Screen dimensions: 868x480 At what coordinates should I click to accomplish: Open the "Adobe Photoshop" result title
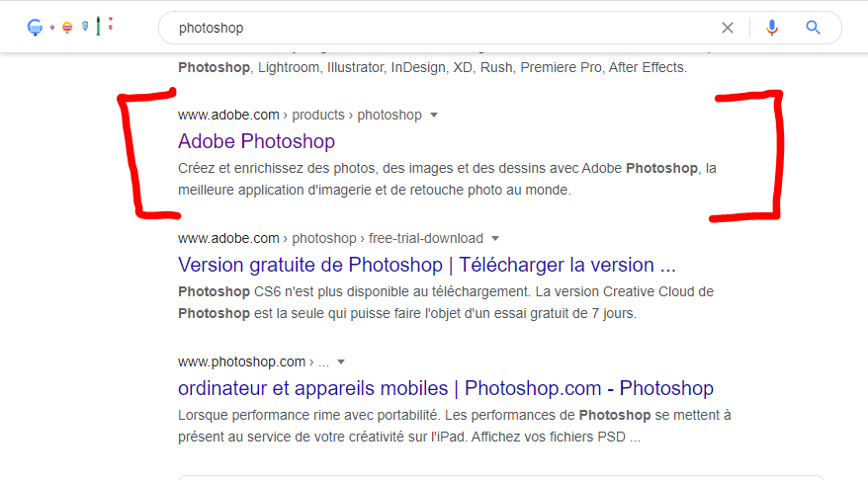(x=256, y=141)
